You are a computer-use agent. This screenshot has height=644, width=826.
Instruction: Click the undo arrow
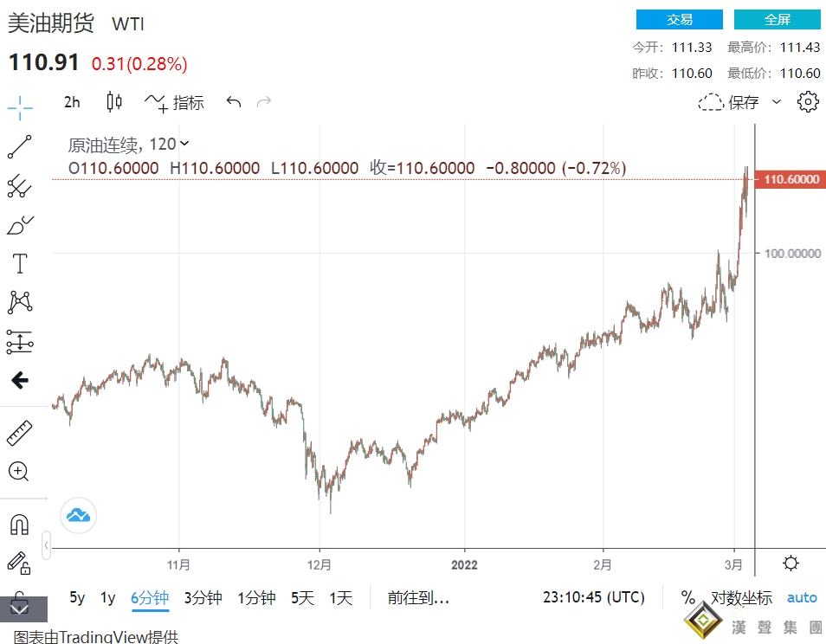tap(233, 102)
